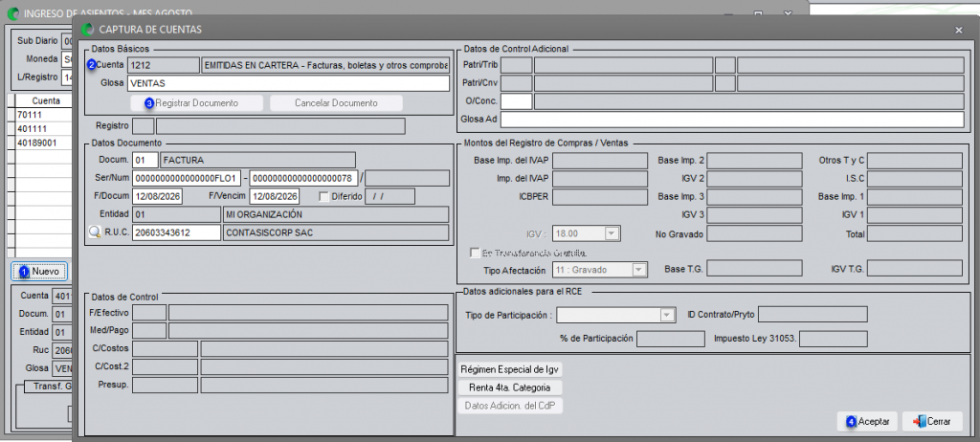The height and width of the screenshot is (442, 980).
Task: Click the Registrar Documento button
Action: pos(196,103)
